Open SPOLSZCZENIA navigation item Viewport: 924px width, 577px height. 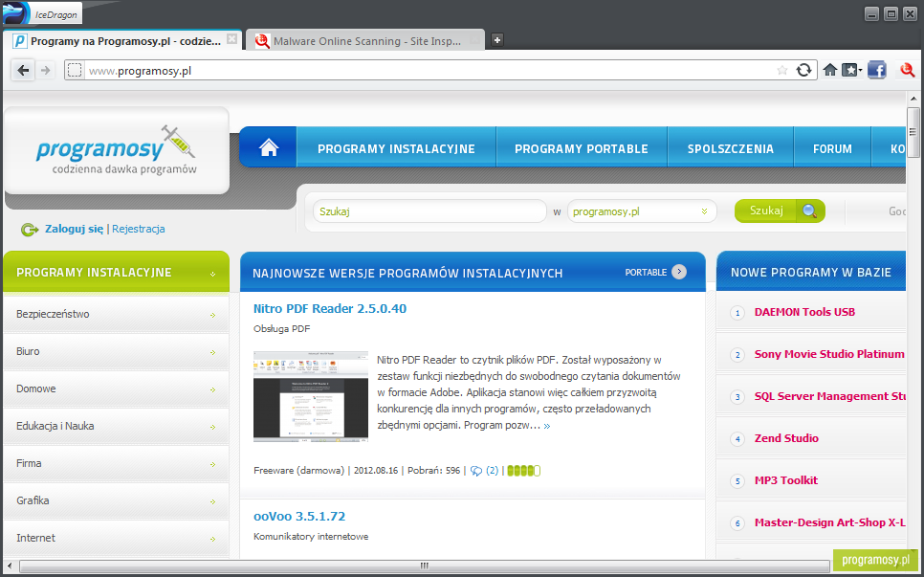(x=730, y=148)
